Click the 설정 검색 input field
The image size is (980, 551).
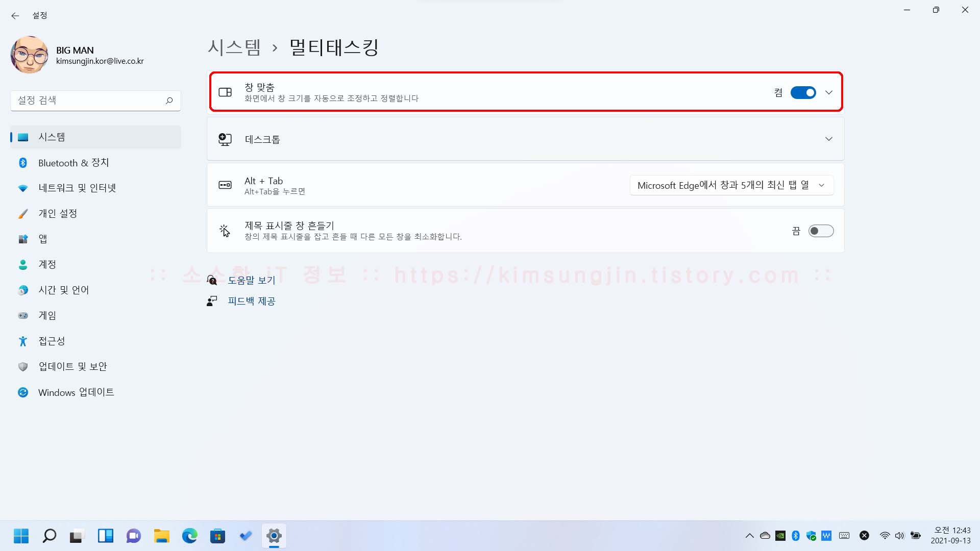87,101
